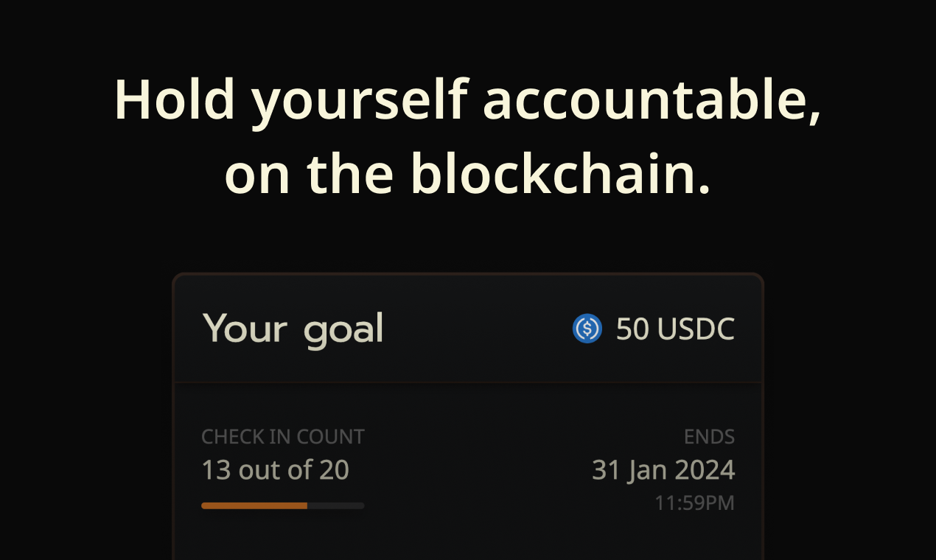936x560 pixels.
Task: Click the year 2024 in end date
Action: point(704,470)
